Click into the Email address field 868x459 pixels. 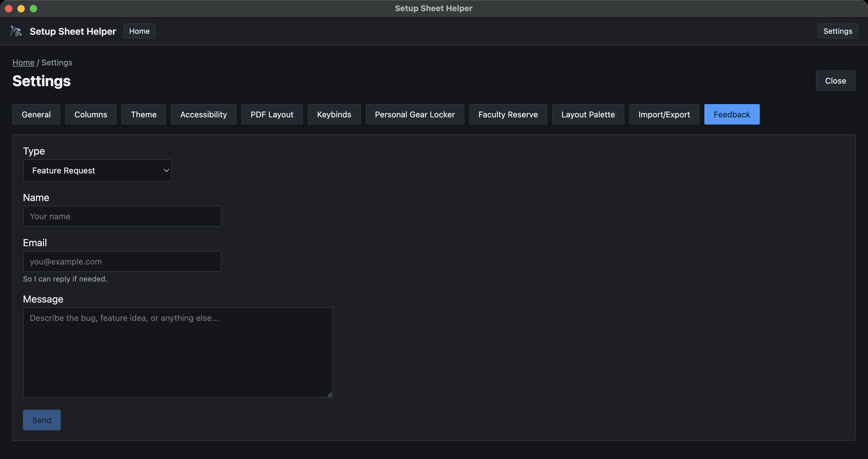coord(122,261)
